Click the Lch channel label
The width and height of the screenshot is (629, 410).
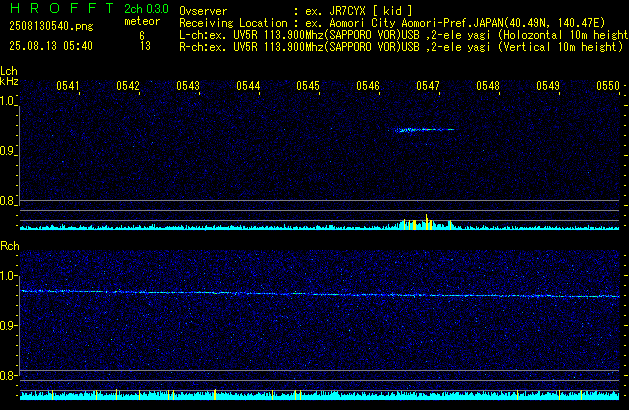click(9, 71)
